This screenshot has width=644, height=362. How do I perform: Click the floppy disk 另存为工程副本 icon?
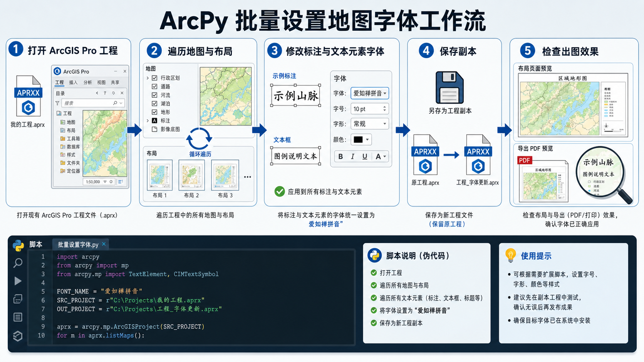click(449, 87)
